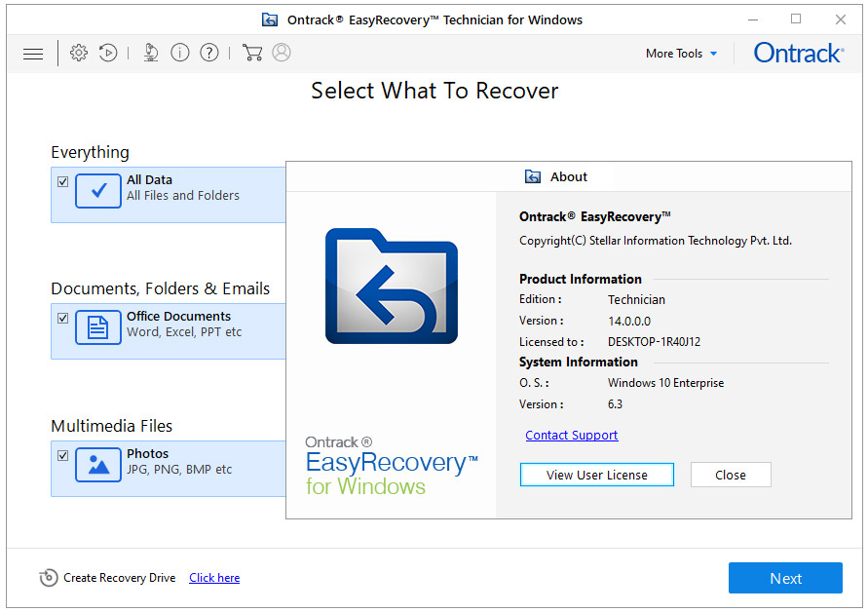868x612 pixels.
Task: Click the Ontrack logo
Action: pyautogui.click(x=798, y=54)
